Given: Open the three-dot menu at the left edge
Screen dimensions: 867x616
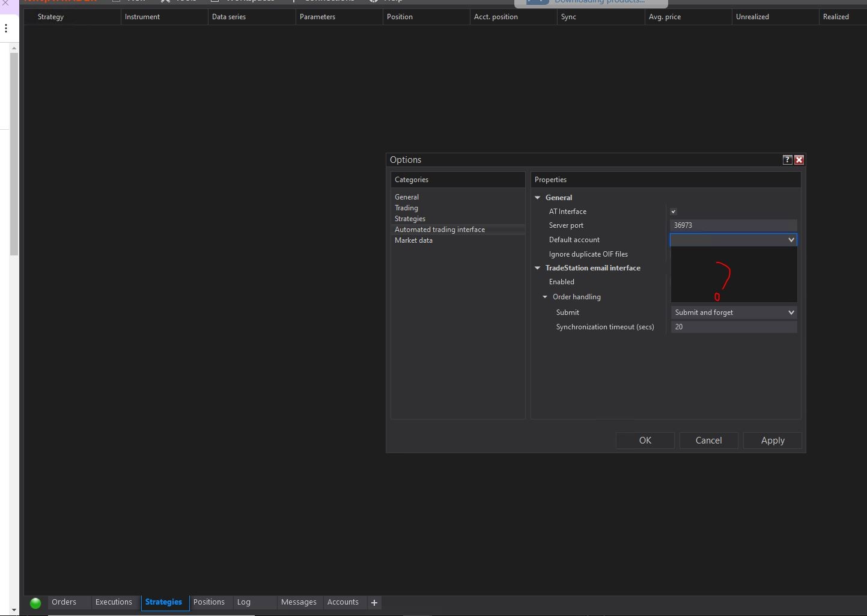Looking at the screenshot, I should (6, 28).
